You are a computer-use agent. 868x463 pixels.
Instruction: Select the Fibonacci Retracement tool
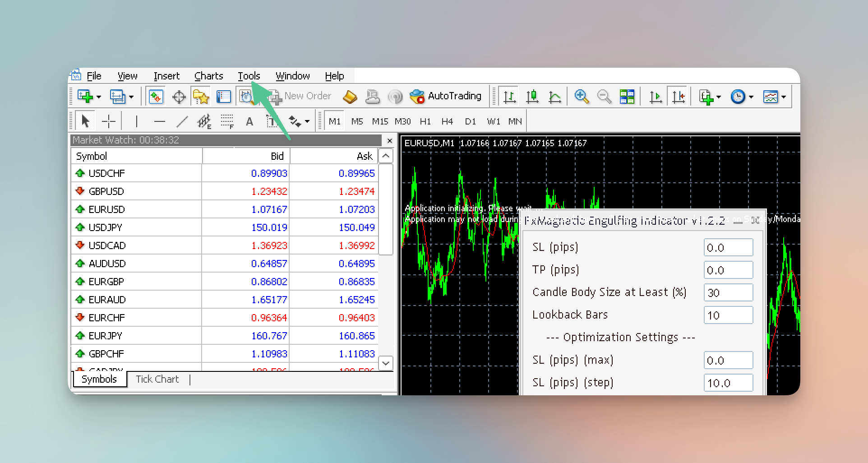tap(227, 121)
